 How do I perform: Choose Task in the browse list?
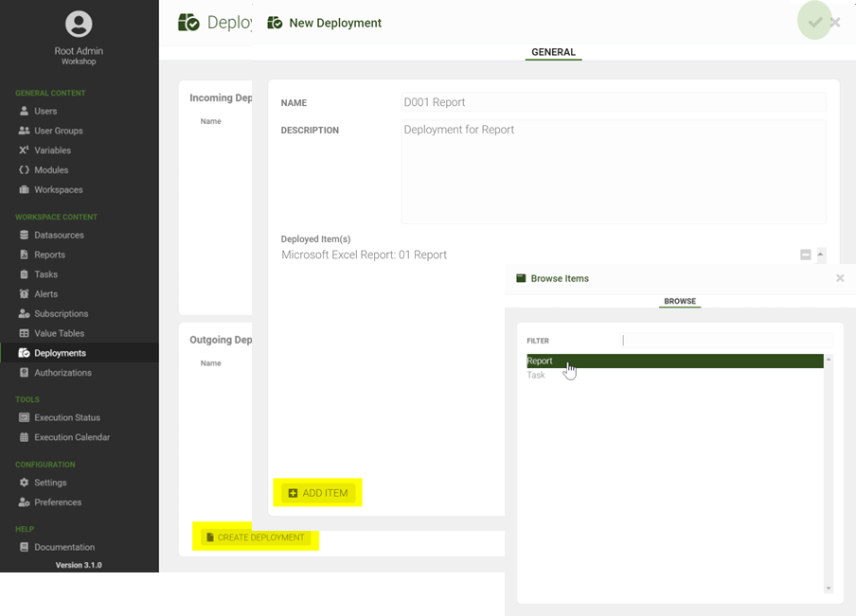tap(537, 376)
